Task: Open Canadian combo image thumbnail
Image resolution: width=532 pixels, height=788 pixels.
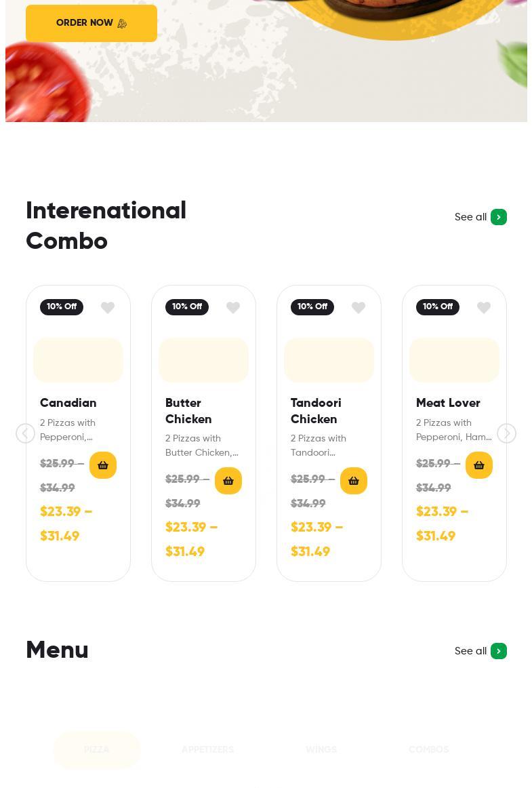Action: [78, 360]
